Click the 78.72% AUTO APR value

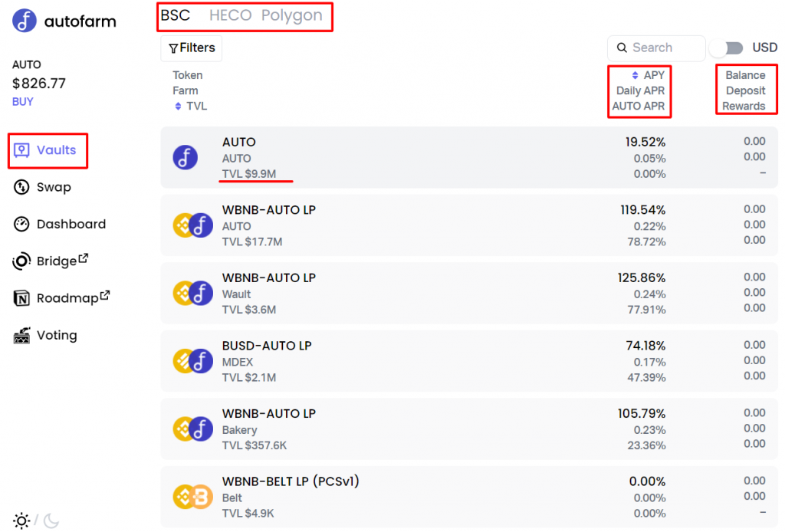click(x=647, y=241)
